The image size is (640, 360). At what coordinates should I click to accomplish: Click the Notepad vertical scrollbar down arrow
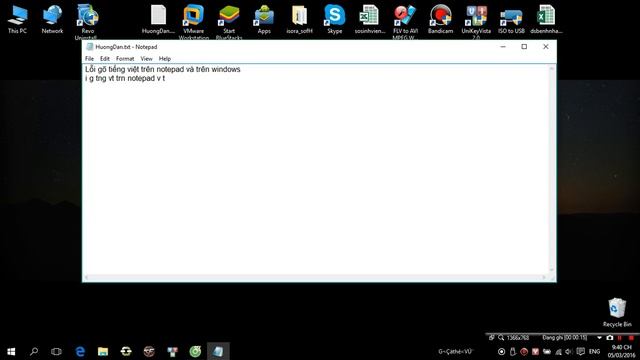point(552,270)
